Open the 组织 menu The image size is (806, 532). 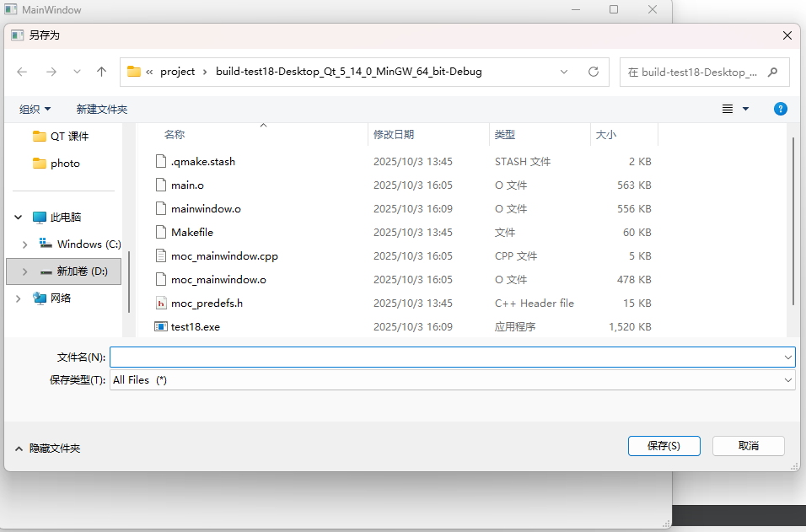(x=35, y=109)
